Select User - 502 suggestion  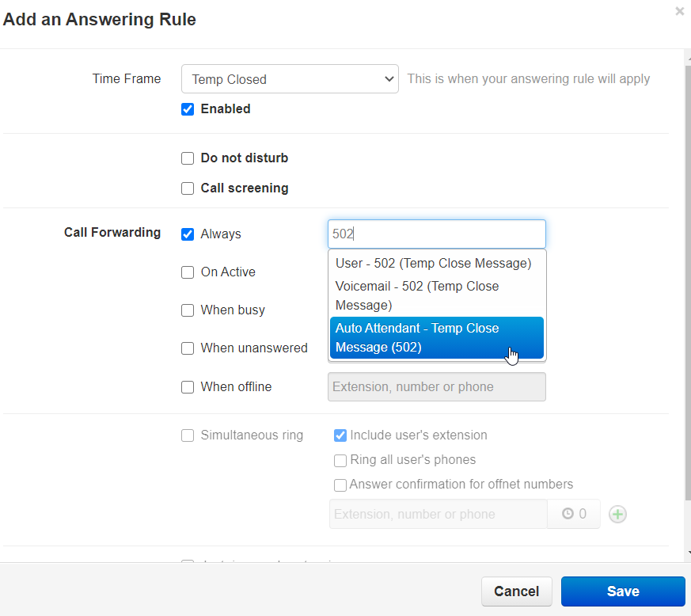tap(433, 263)
